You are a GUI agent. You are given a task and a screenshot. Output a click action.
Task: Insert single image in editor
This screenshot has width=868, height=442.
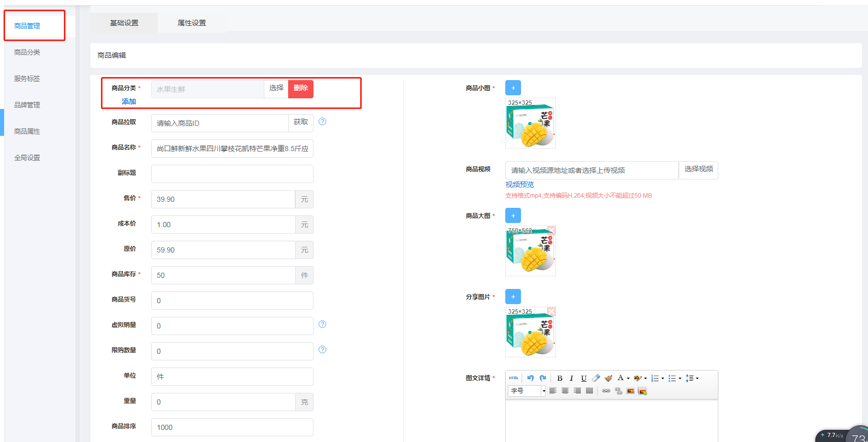[631, 391]
